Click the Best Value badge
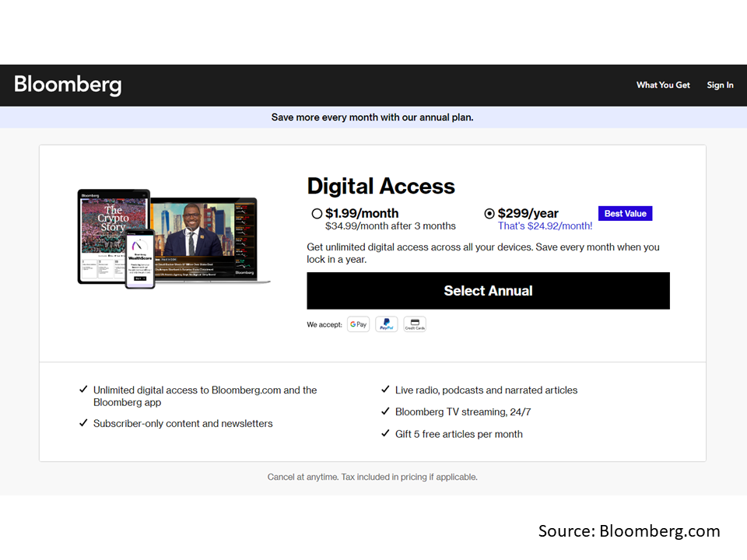This screenshot has width=747, height=560. [625, 213]
